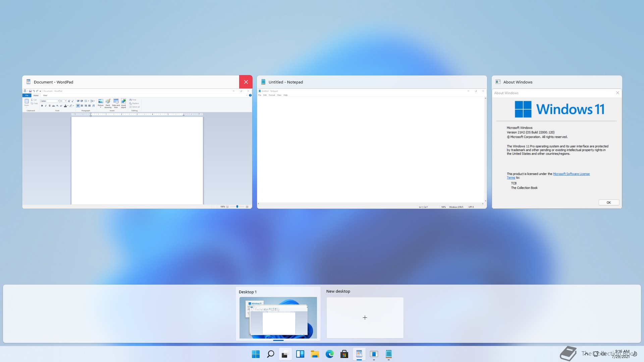Toggle Bold in WordPad ribbon

coord(42,106)
